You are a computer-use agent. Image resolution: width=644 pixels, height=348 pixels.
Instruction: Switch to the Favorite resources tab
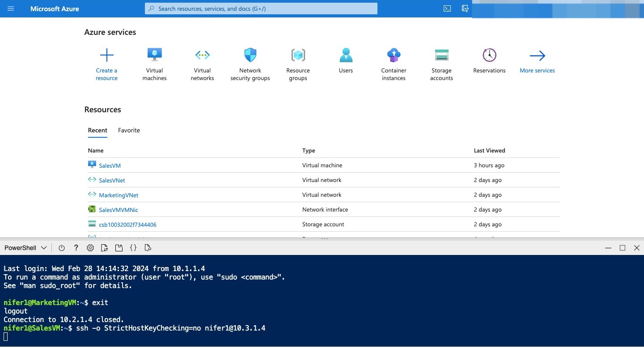coord(129,130)
